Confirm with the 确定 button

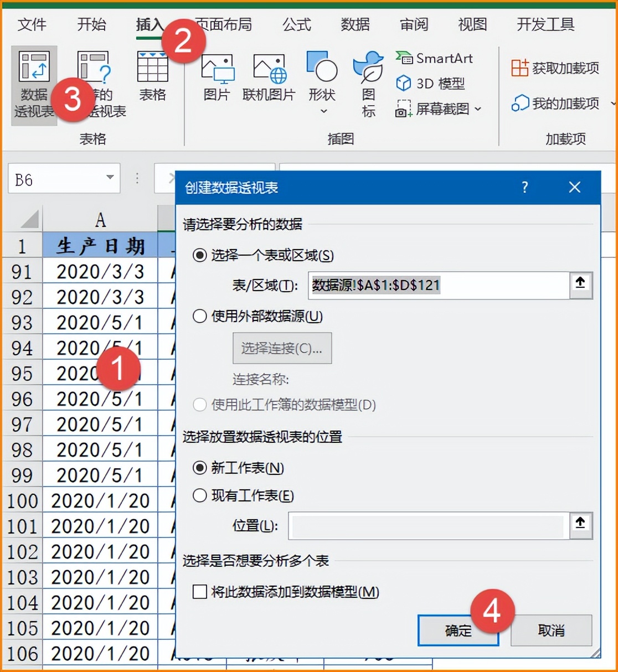pyautogui.click(x=458, y=630)
